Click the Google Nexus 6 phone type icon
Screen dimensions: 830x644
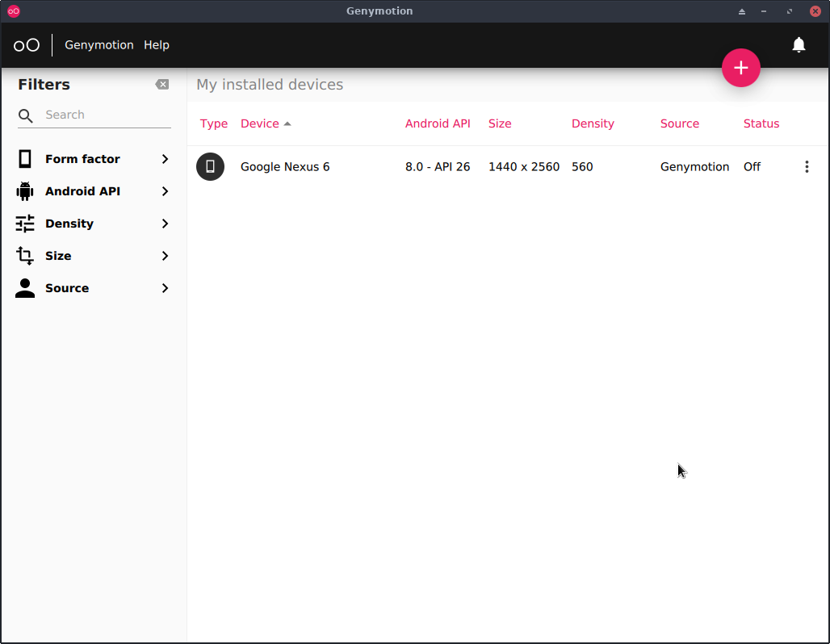(210, 167)
